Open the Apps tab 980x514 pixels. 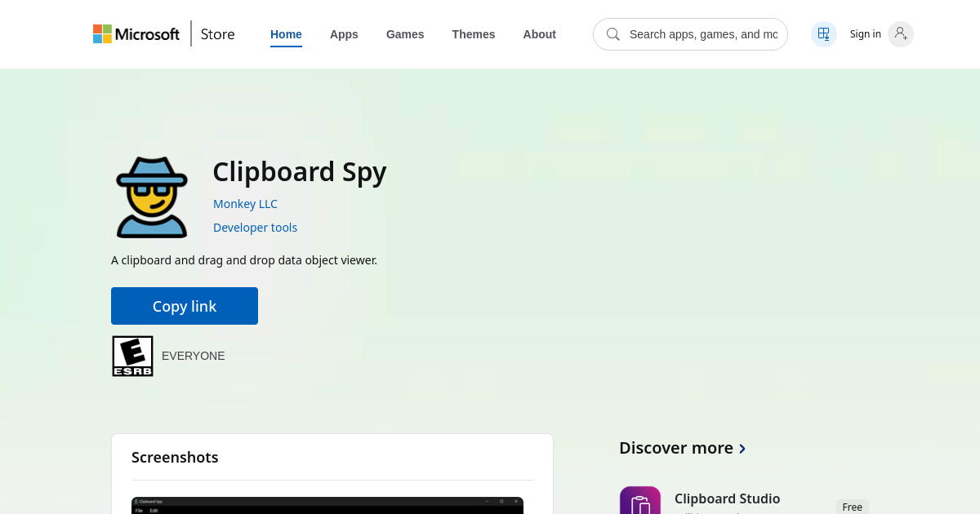point(344,34)
